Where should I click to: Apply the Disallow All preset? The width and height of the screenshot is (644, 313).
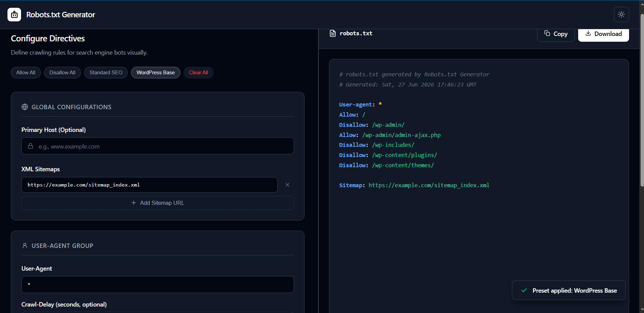(x=62, y=73)
